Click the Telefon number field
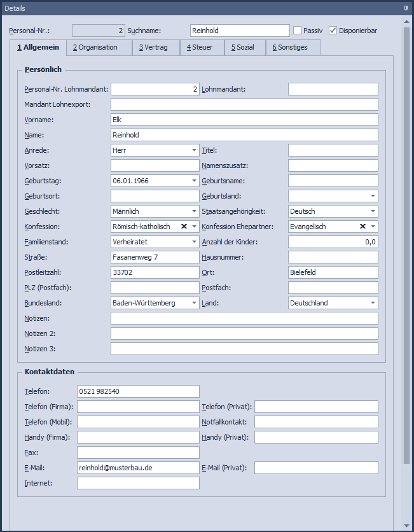 pyautogui.click(x=138, y=391)
